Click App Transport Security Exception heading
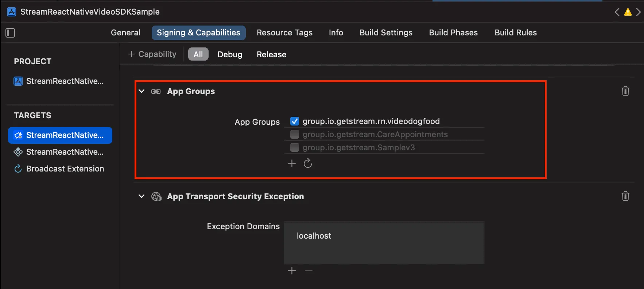The height and width of the screenshot is (289, 644). (235, 196)
